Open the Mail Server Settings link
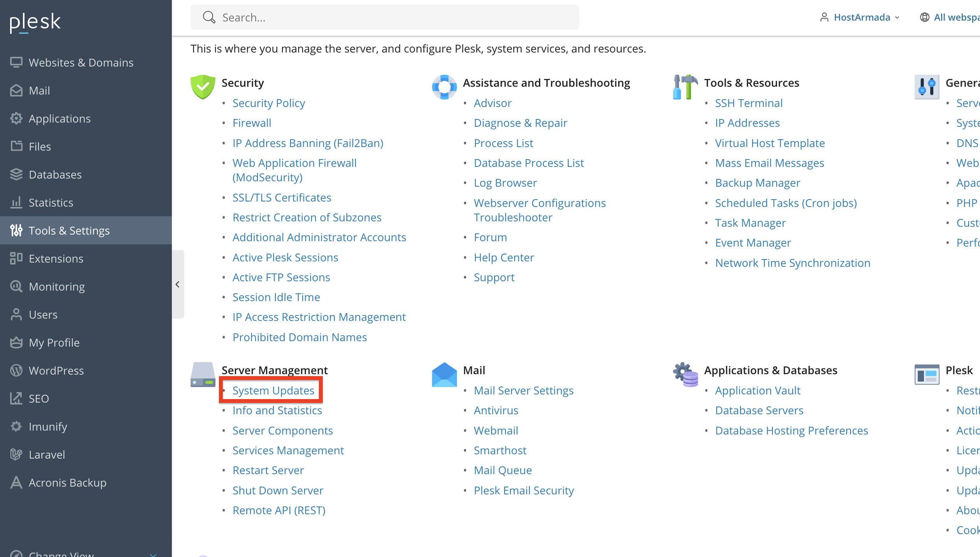980x557 pixels. [x=523, y=390]
